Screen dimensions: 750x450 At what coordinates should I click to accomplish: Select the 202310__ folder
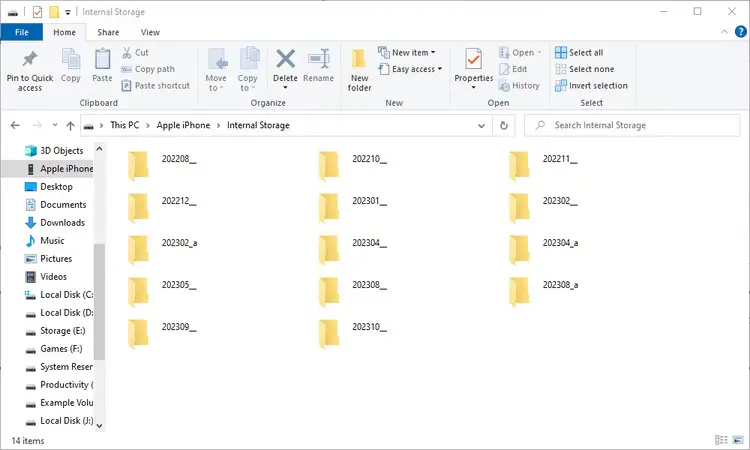[x=353, y=334]
